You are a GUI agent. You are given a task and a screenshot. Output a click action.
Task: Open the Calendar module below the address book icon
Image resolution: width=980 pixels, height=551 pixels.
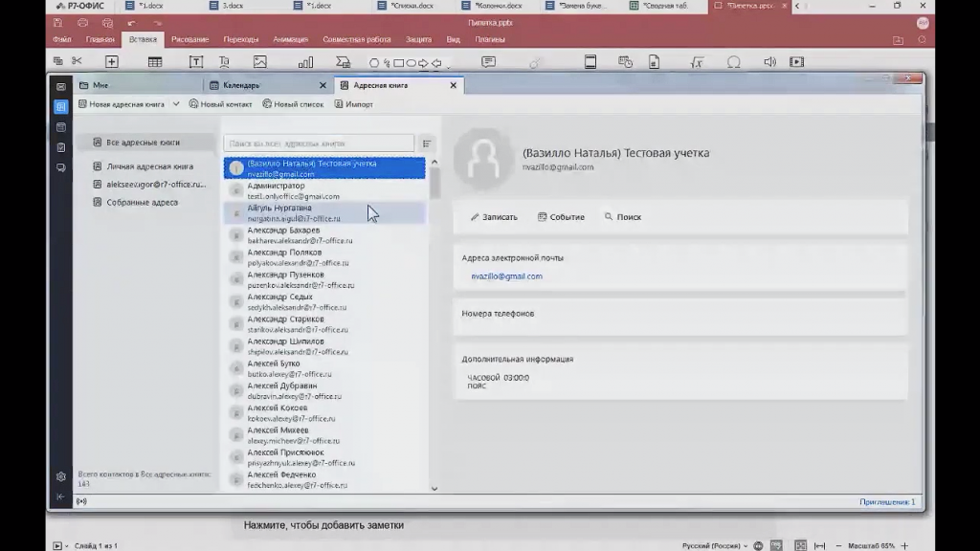click(60, 127)
